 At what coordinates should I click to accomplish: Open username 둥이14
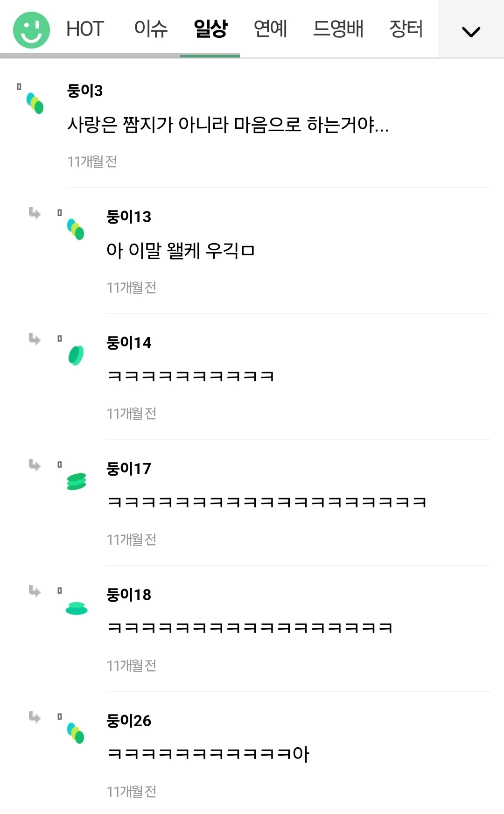129,343
